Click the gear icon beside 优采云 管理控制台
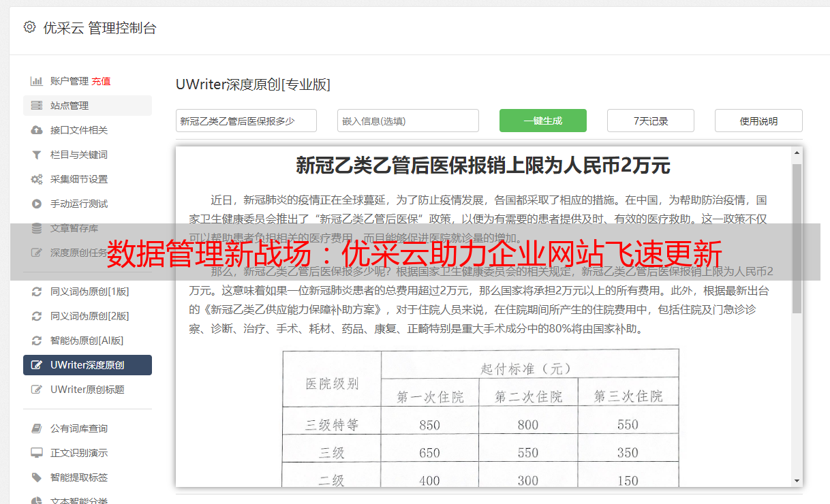The height and width of the screenshot is (504, 830). click(x=29, y=27)
